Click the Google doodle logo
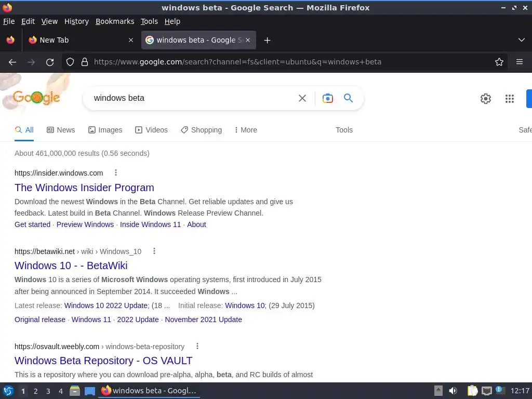Viewport: 532px width, 399px height. click(x=36, y=97)
